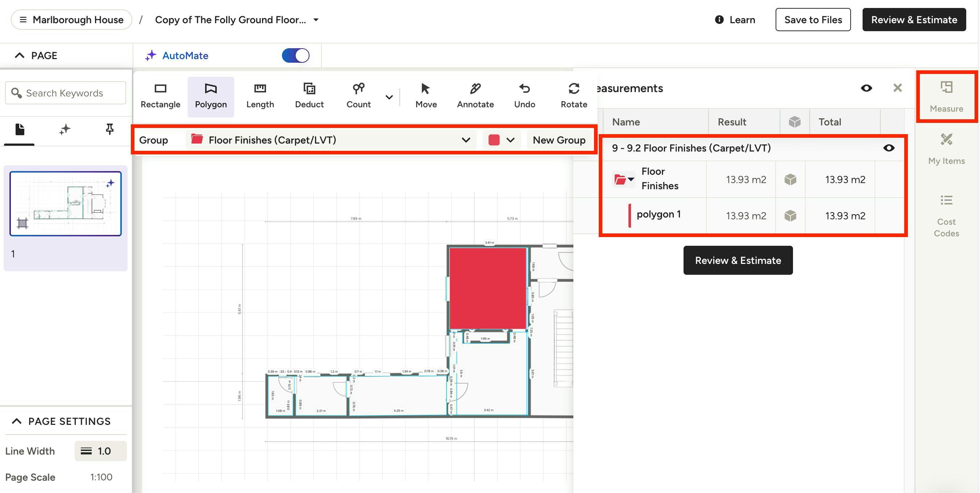Select the polygon 1 measurement row
Screen dimensions: 980x493
pos(753,216)
